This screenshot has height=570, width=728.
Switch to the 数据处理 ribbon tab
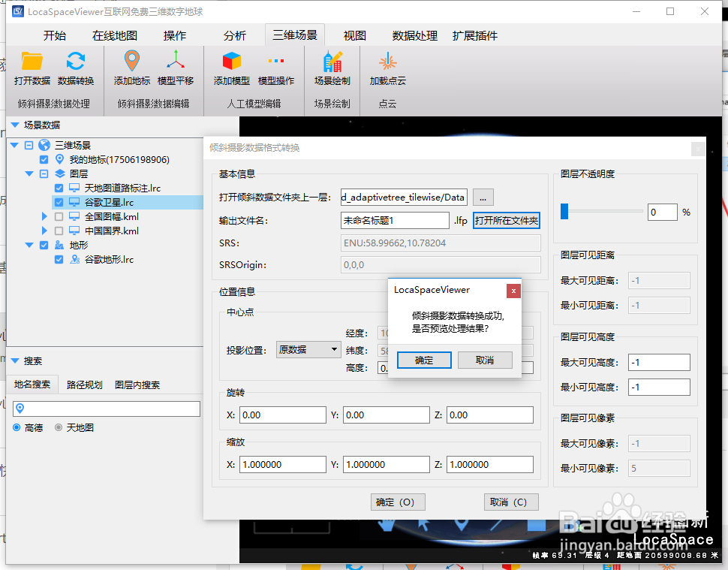413,35
